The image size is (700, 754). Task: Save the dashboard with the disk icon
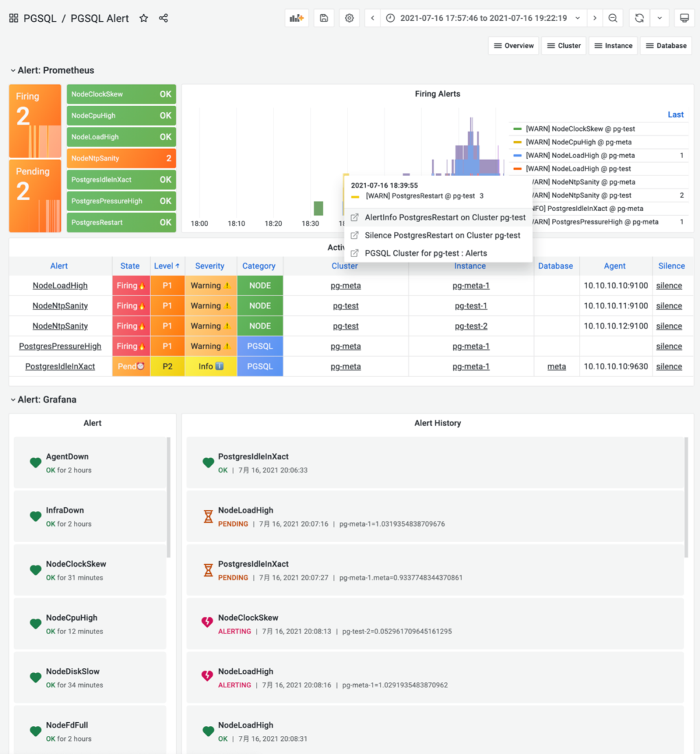(324, 18)
